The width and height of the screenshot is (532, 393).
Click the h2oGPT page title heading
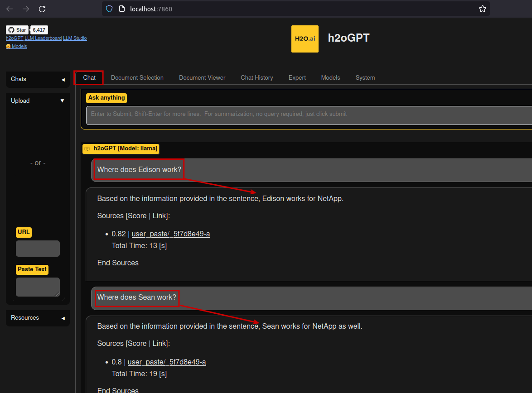[x=348, y=38]
